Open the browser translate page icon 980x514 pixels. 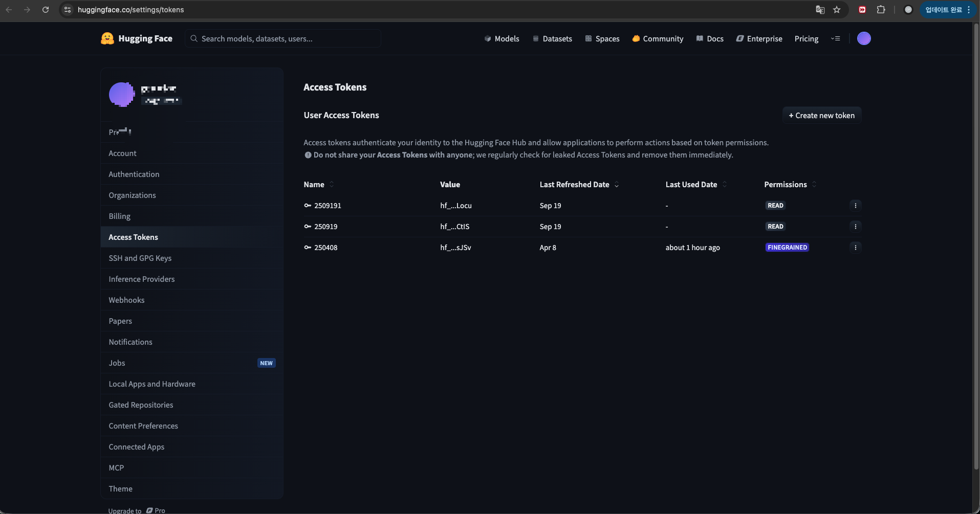(x=820, y=10)
